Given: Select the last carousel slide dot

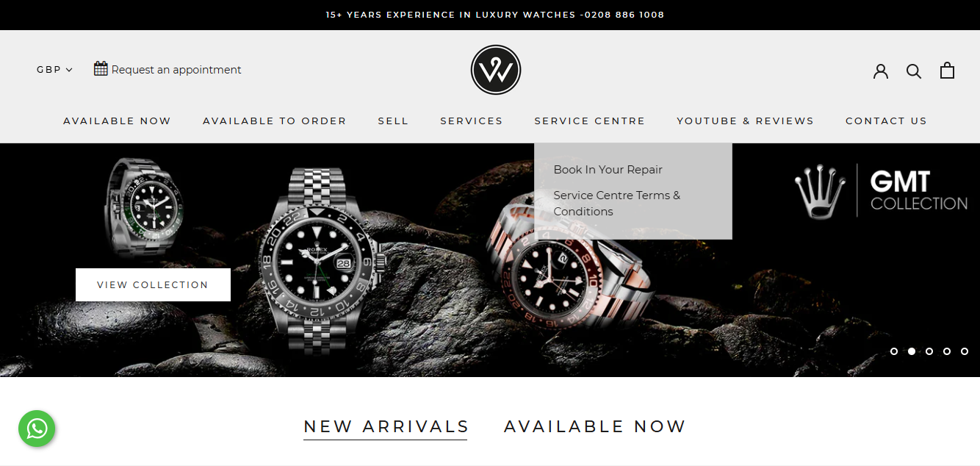Looking at the screenshot, I should pyautogui.click(x=965, y=351).
